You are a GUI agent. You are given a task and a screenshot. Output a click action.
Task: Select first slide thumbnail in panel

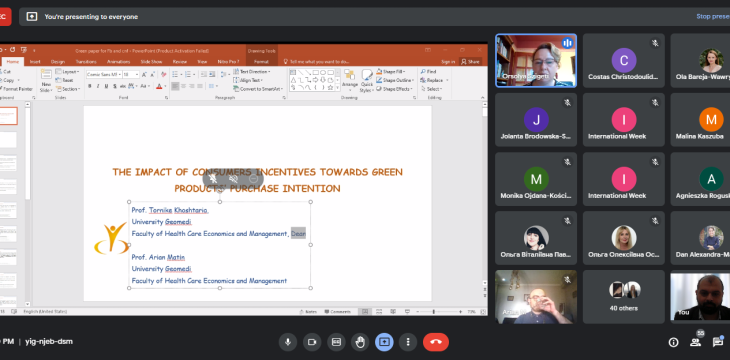coord(9,115)
